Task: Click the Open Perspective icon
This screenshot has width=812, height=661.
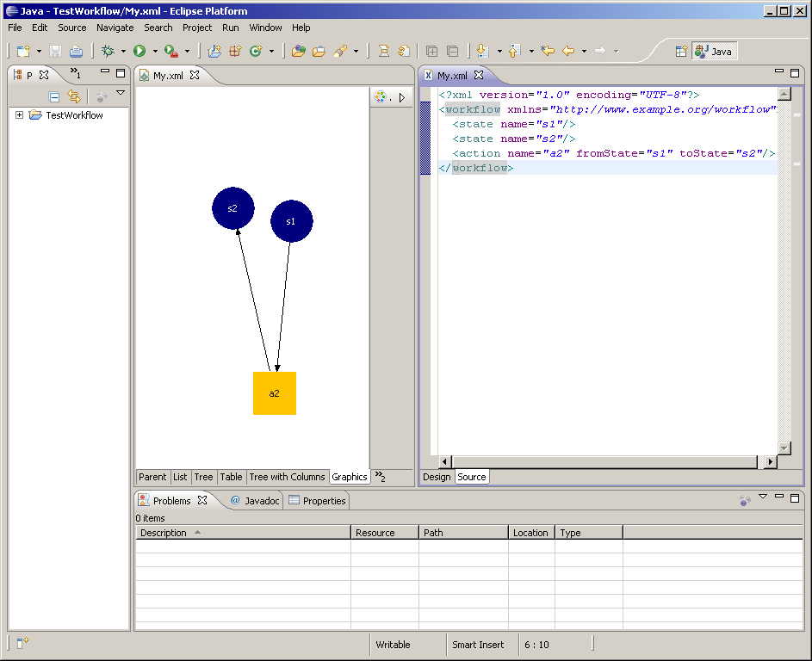Action: (x=681, y=52)
